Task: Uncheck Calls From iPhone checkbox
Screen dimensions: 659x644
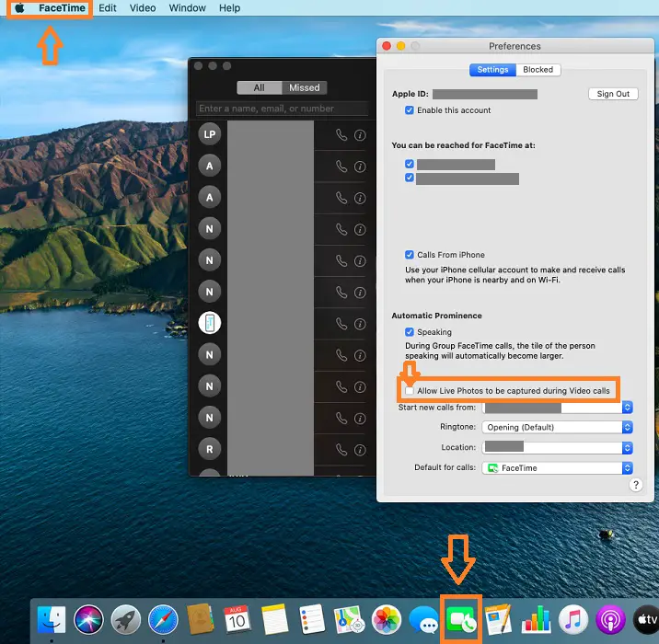Action: pos(410,255)
